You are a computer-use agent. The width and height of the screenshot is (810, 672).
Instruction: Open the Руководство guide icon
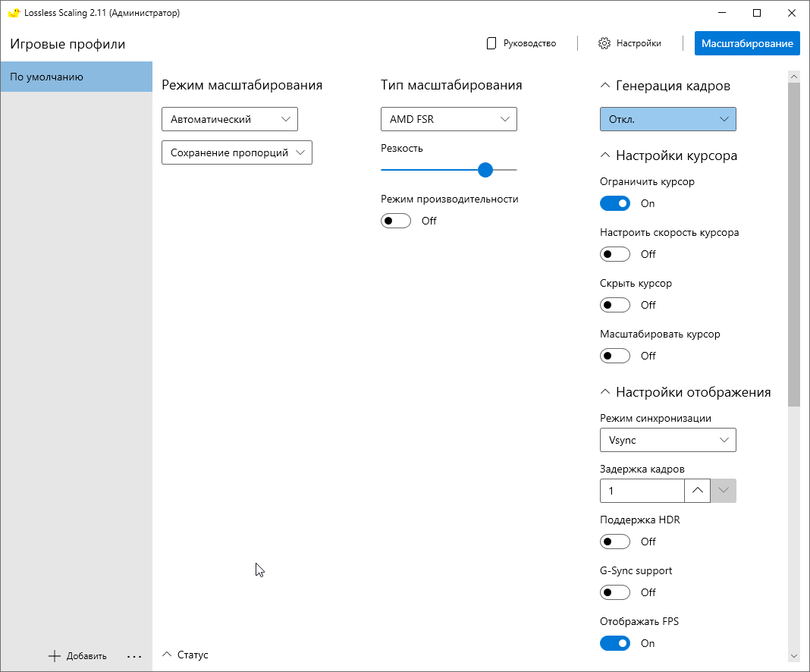coord(491,43)
